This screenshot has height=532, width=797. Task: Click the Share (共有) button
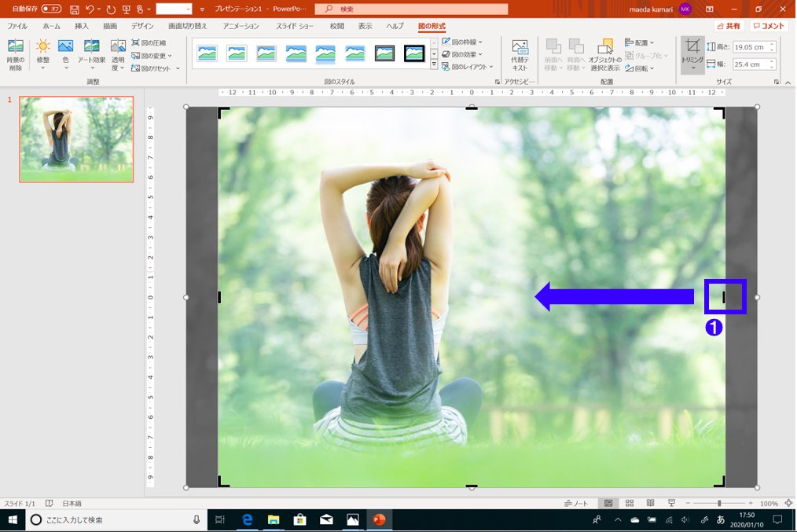(729, 26)
